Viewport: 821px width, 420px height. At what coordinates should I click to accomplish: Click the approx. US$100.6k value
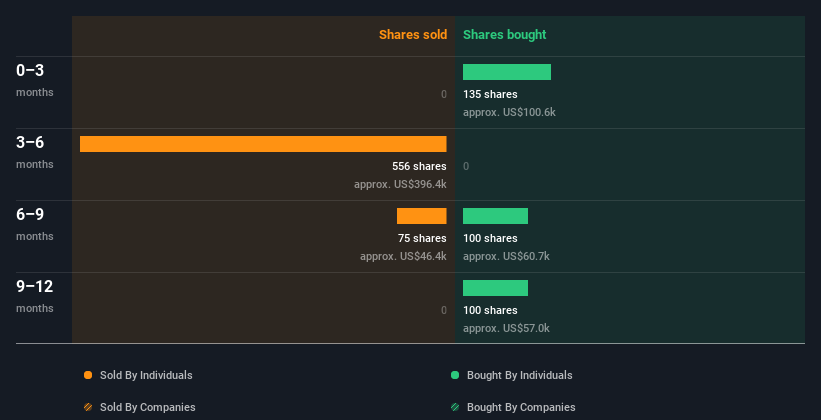click(x=509, y=112)
